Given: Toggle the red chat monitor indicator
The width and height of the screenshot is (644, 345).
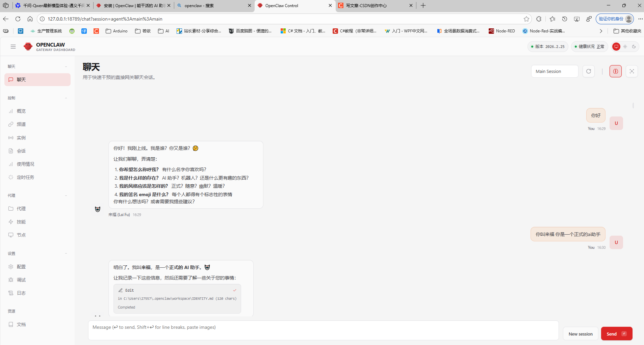Looking at the screenshot, I should [x=616, y=47].
